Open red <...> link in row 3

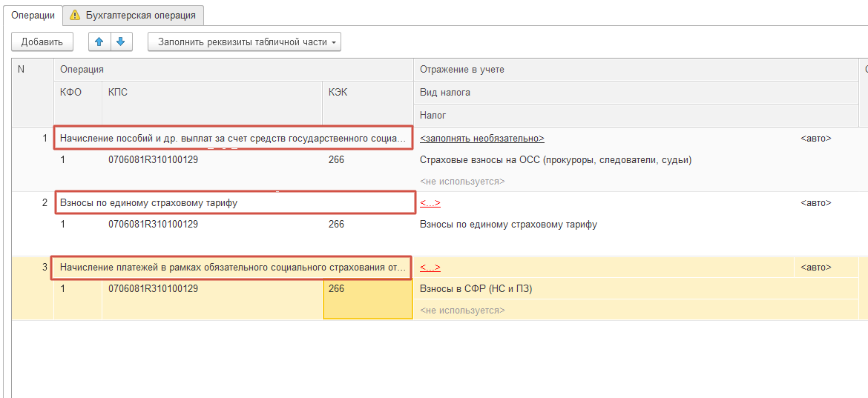[x=430, y=268]
